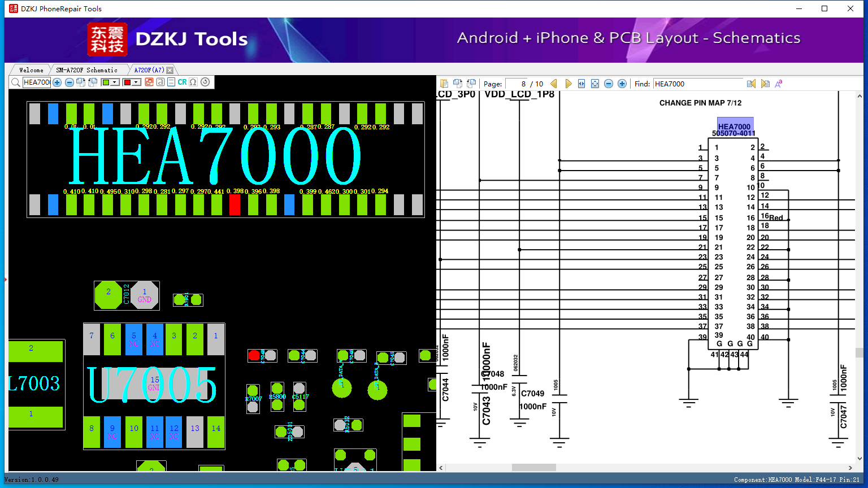
Task: Zoom out the schematic view
Action: tap(609, 84)
